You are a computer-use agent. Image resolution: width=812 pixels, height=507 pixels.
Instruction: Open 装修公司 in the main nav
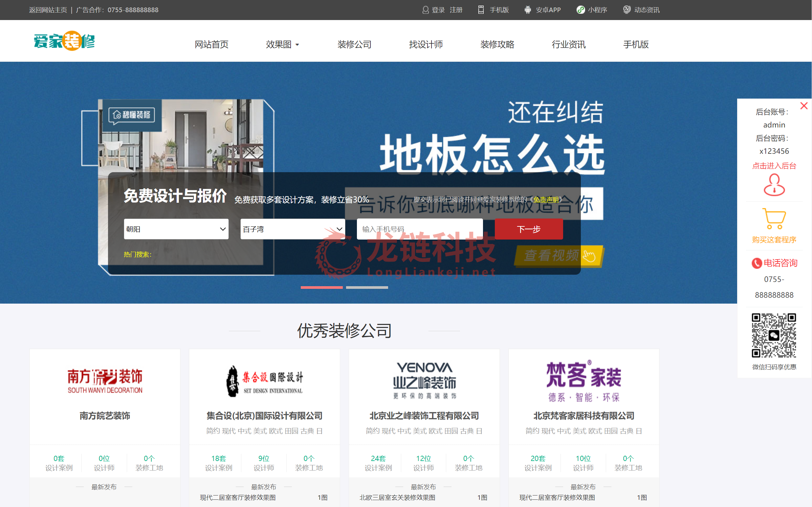click(354, 44)
